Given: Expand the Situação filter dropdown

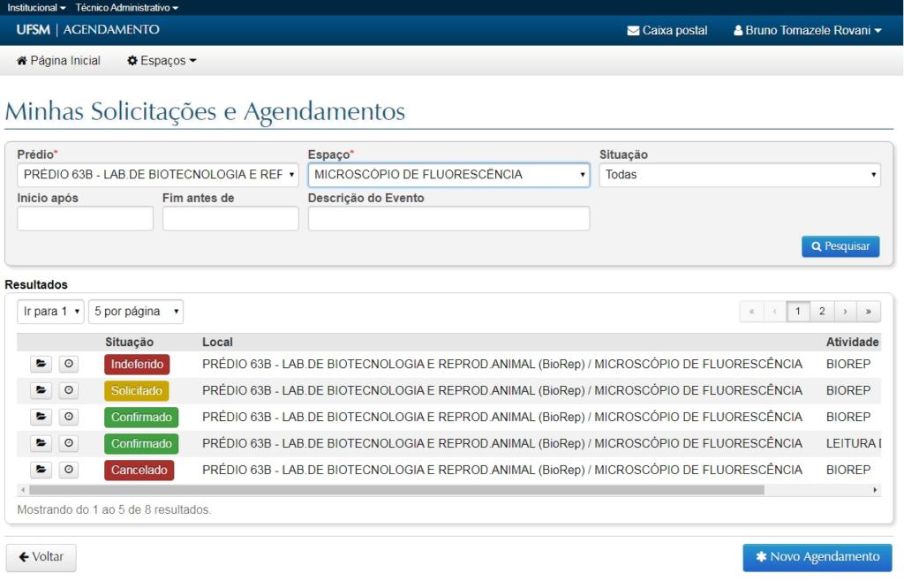Looking at the screenshot, I should (x=740, y=175).
